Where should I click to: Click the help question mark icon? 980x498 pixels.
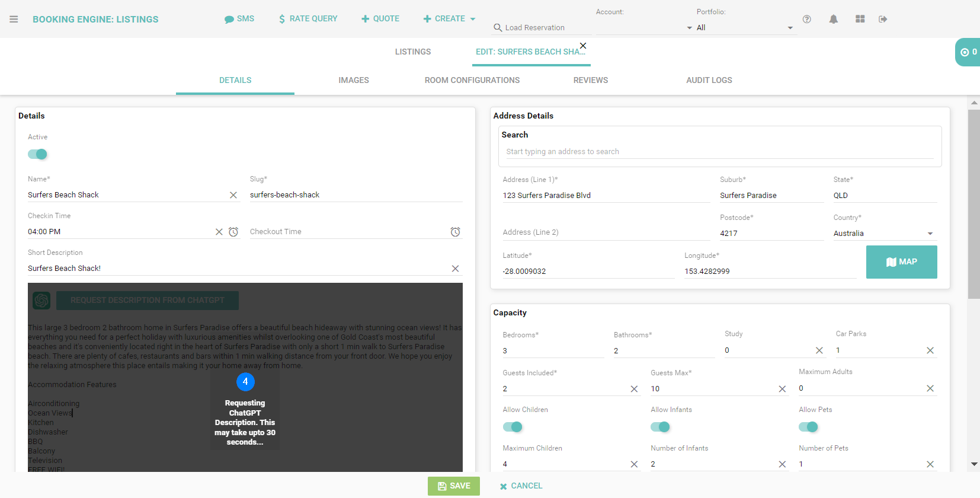pos(806,19)
